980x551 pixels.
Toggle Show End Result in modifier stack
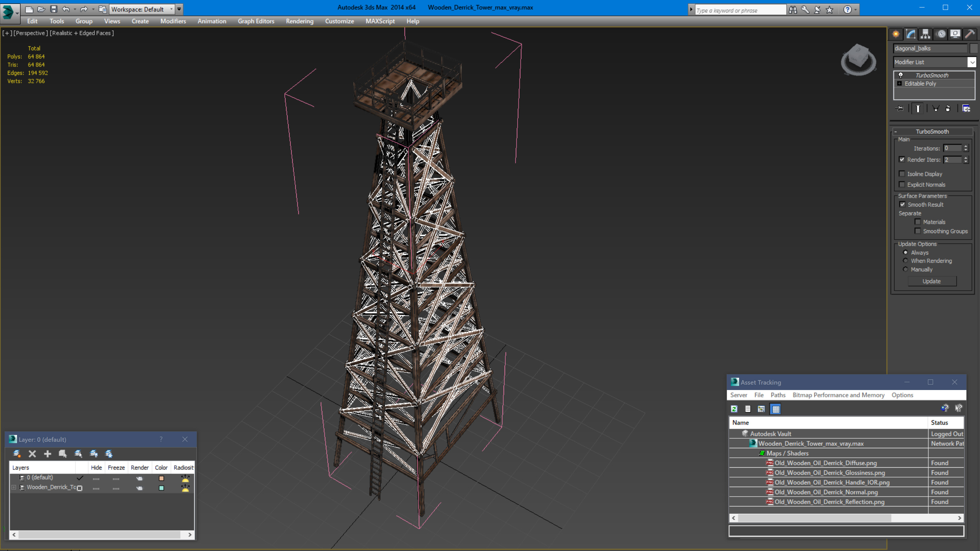click(918, 109)
